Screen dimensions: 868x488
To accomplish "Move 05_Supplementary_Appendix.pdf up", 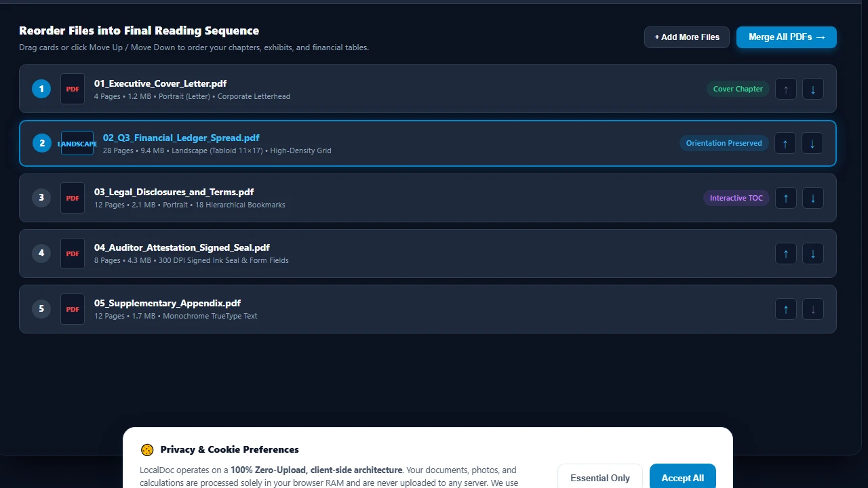I will [785, 309].
